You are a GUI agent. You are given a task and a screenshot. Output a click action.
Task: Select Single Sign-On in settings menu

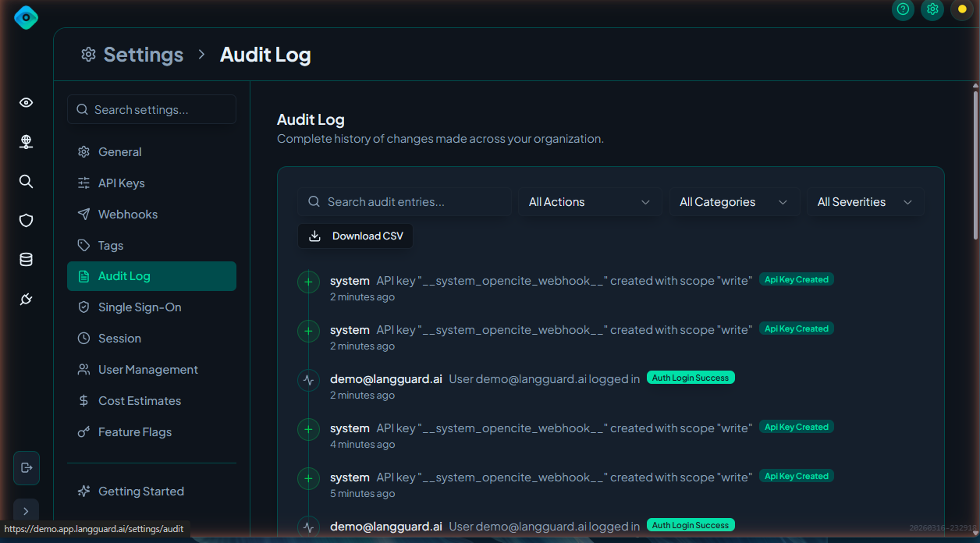click(x=140, y=307)
